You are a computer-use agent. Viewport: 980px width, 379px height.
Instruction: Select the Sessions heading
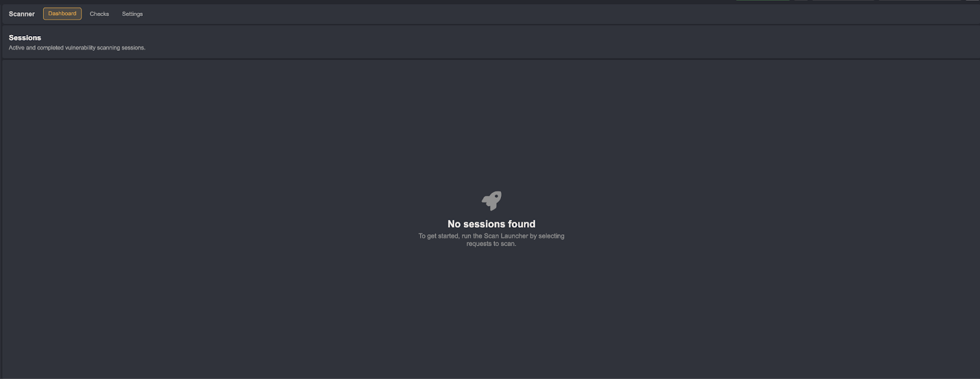[x=25, y=37]
